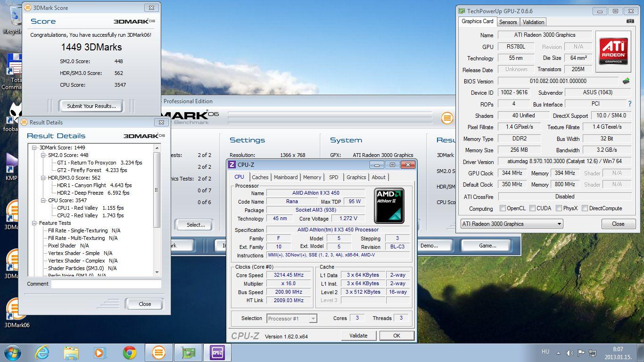Click Close in Result Details window

[x=145, y=304]
